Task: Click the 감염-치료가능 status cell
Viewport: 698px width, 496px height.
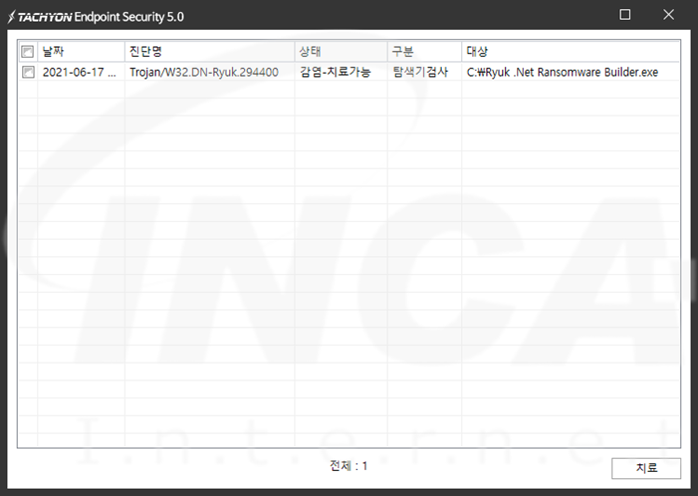Action: [335, 72]
